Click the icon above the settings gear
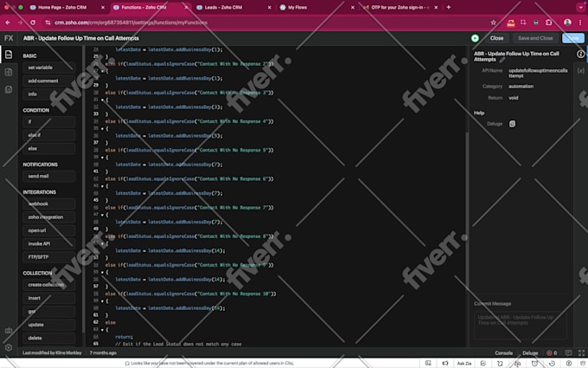Screen dimensions: 588x368 point(9,331)
